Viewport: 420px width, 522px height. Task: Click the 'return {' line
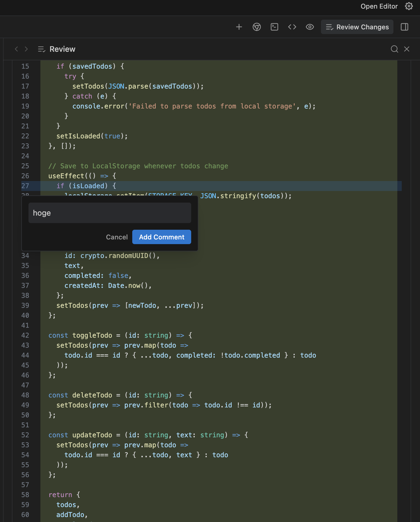[x=64, y=495]
